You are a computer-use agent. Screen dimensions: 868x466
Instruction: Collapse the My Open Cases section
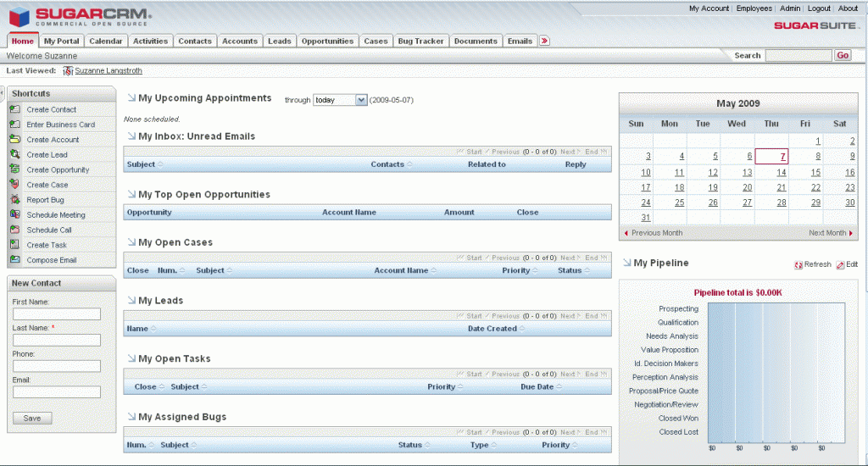point(131,241)
